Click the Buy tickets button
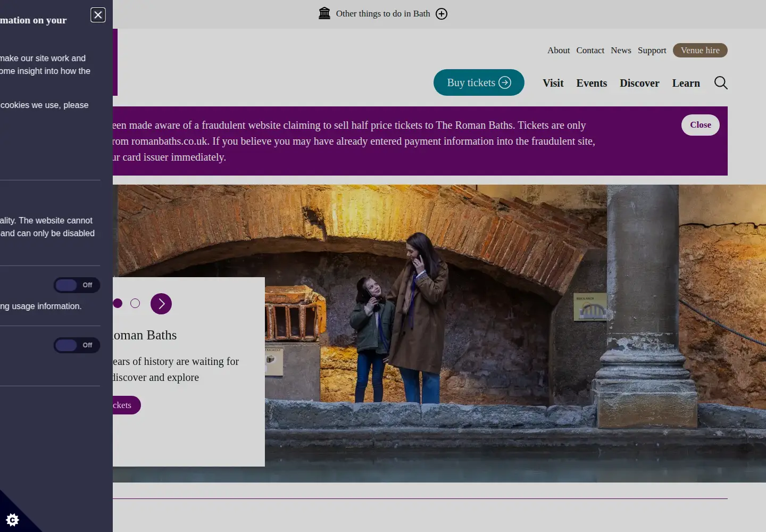The image size is (766, 532). 479,82
